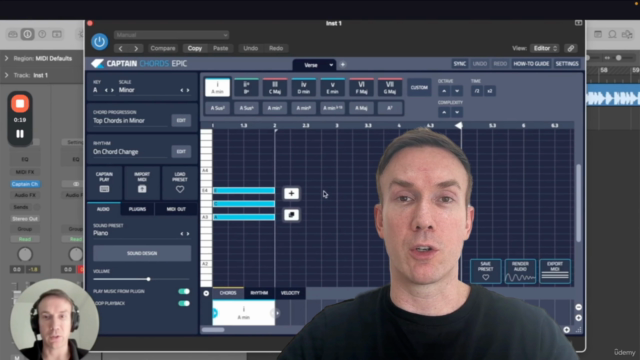Select the VII G Maj chord
This screenshot has height=360, width=640.
click(390, 87)
